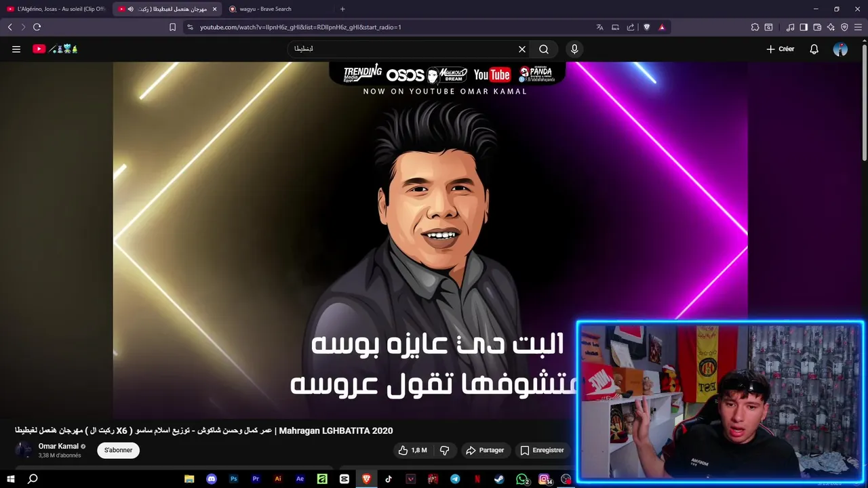Start voice search with microphone icon
Image resolution: width=868 pixels, height=488 pixels.
coord(574,49)
